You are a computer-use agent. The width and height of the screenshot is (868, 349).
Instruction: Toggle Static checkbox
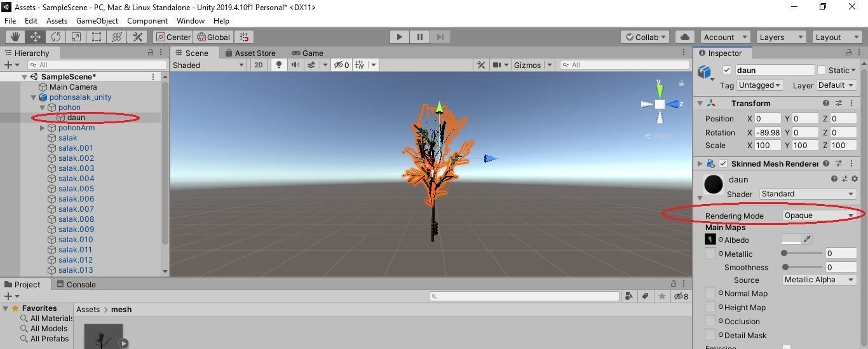822,71
